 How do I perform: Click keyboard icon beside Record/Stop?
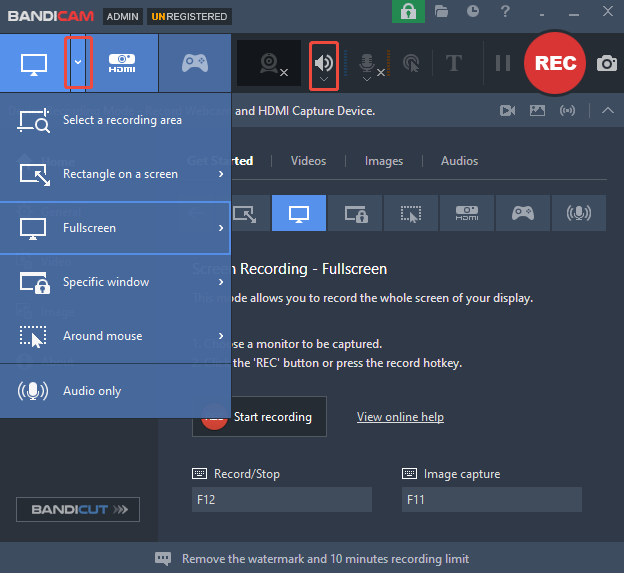tap(200, 474)
